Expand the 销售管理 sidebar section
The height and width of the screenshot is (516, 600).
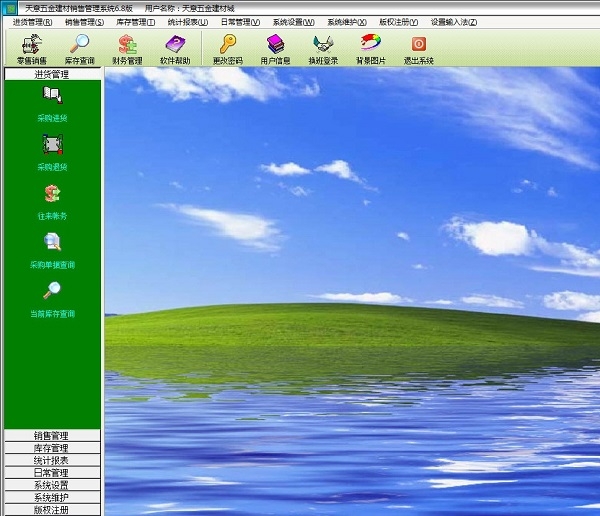[x=52, y=435]
